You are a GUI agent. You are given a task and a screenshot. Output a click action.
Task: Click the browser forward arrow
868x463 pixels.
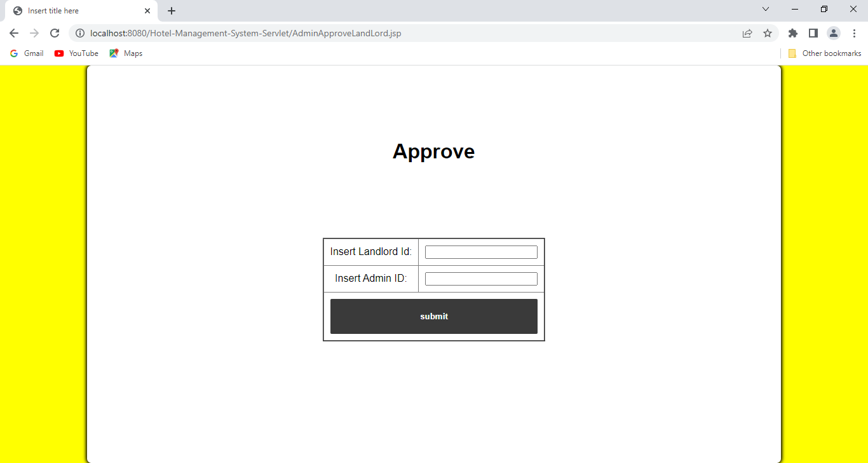[x=34, y=33]
